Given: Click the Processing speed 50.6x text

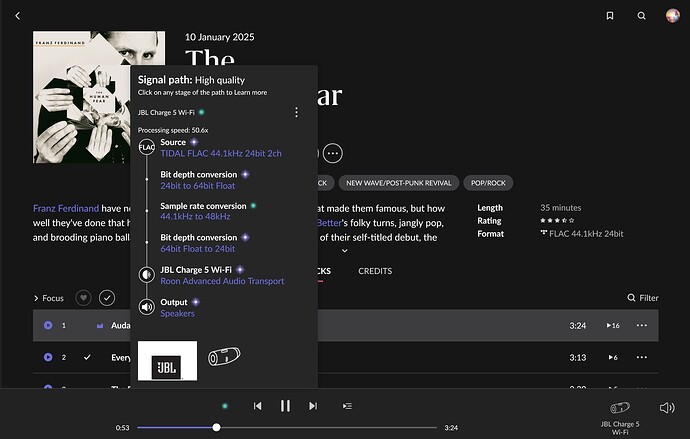Looking at the screenshot, I should coord(173,130).
